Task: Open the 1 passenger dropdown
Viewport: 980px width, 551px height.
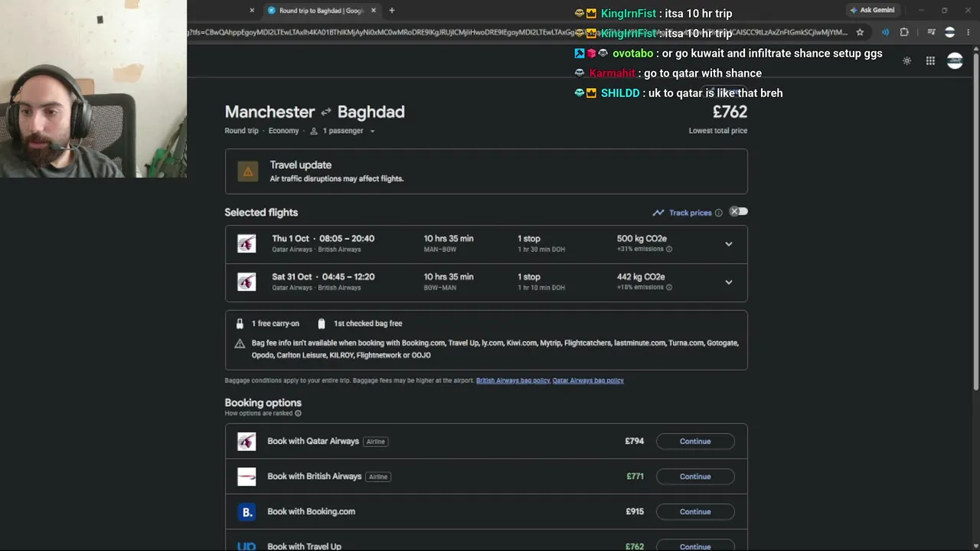Action: click(x=342, y=131)
